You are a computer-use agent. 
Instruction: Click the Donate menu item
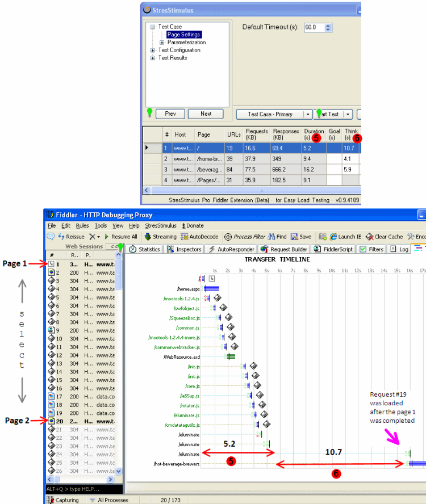pos(193,226)
